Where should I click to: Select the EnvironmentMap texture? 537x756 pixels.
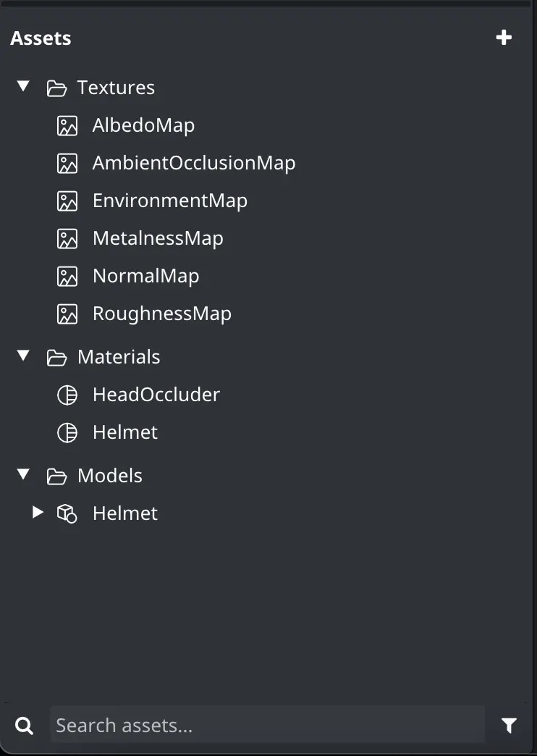point(169,201)
